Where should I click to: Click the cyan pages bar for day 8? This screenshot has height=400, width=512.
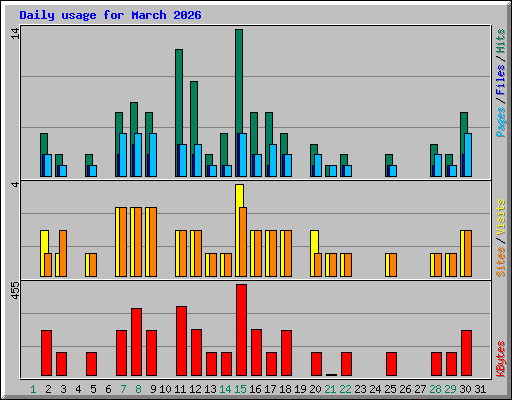(138, 155)
